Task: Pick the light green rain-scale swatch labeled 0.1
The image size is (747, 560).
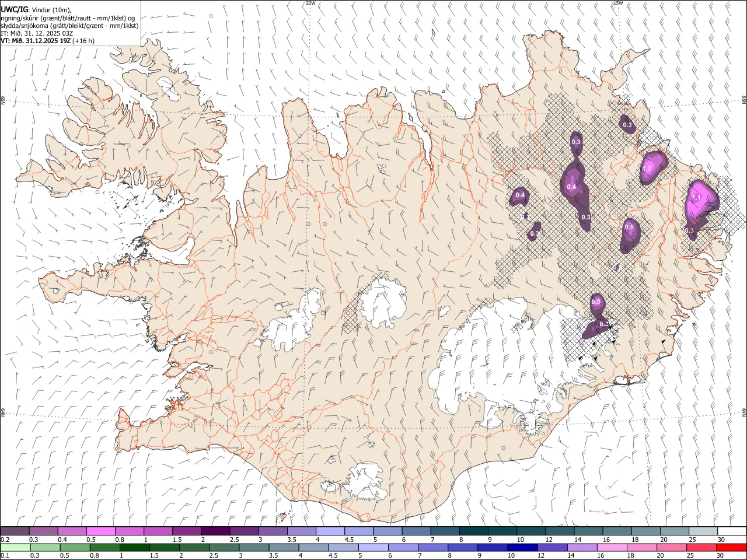Action: point(15,547)
